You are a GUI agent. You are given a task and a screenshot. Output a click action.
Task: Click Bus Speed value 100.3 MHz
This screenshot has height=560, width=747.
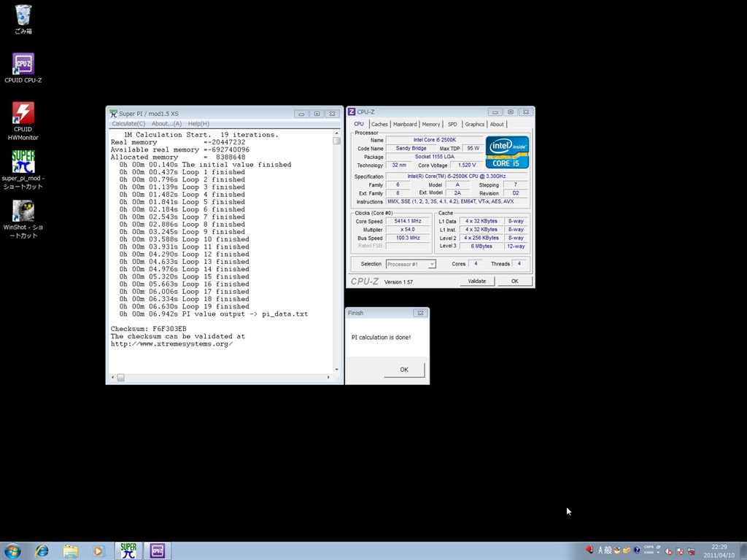pyautogui.click(x=408, y=238)
